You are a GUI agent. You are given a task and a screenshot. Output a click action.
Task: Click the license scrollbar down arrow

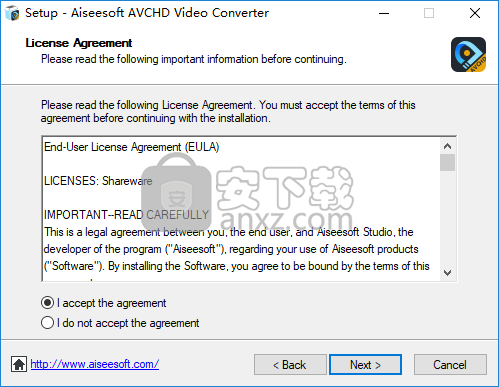point(447,273)
